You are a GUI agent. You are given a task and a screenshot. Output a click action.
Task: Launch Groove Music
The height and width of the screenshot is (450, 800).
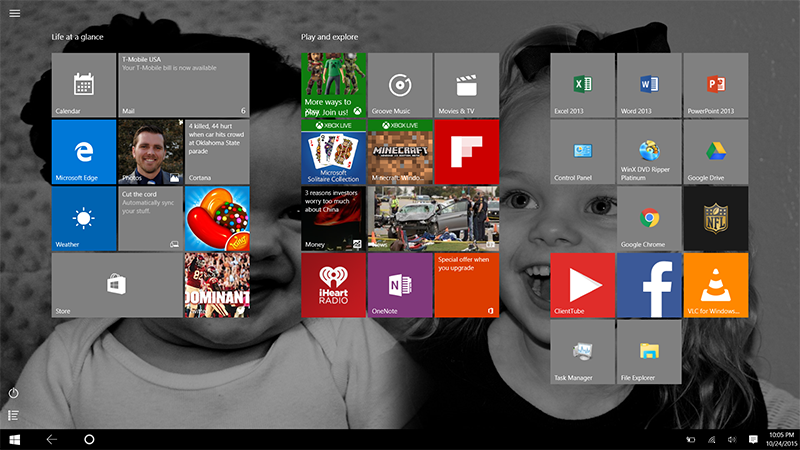400,85
